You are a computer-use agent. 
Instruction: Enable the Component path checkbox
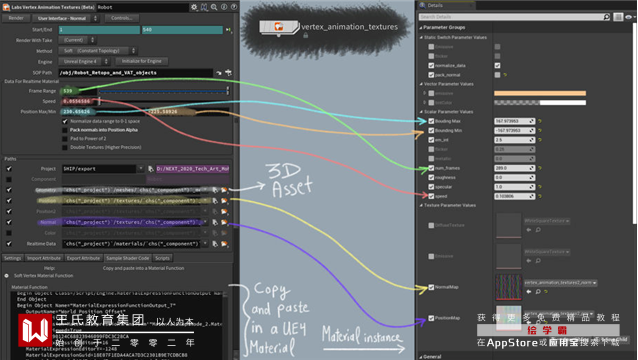[9, 179]
